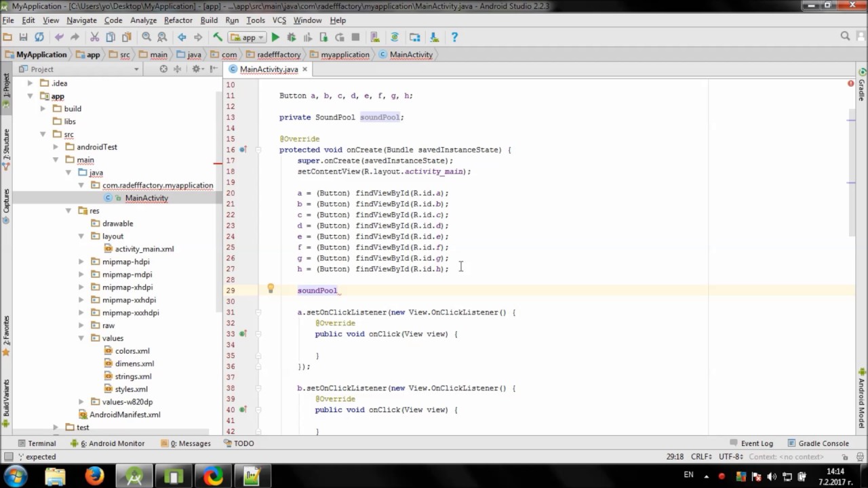Image resolution: width=868 pixels, height=488 pixels.
Task: Run the app with the green play icon
Action: 275,37
